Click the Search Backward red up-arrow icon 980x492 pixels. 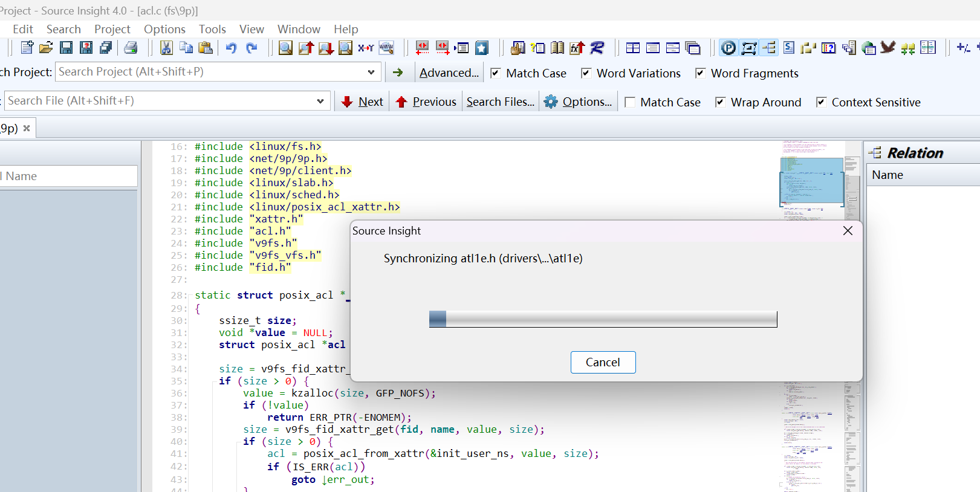click(306, 48)
